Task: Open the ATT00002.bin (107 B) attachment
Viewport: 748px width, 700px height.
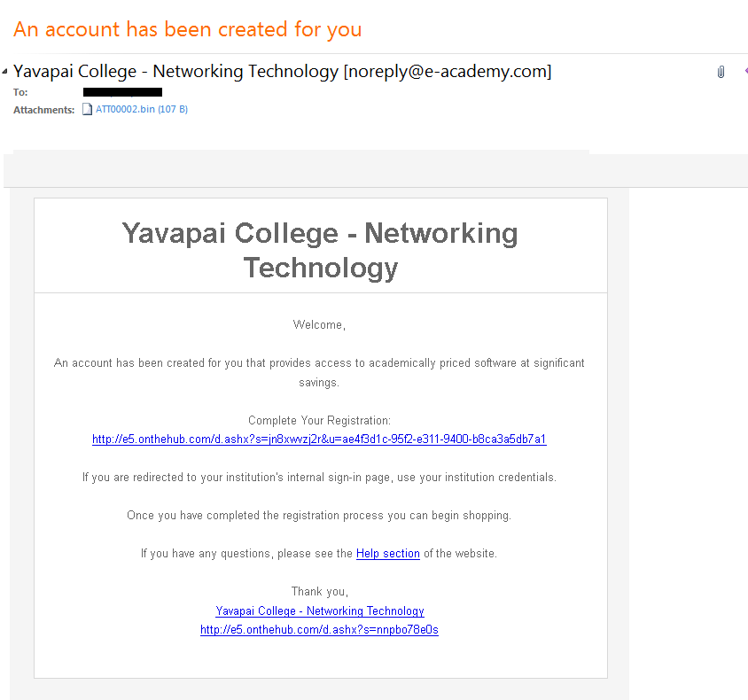Action: (142, 109)
